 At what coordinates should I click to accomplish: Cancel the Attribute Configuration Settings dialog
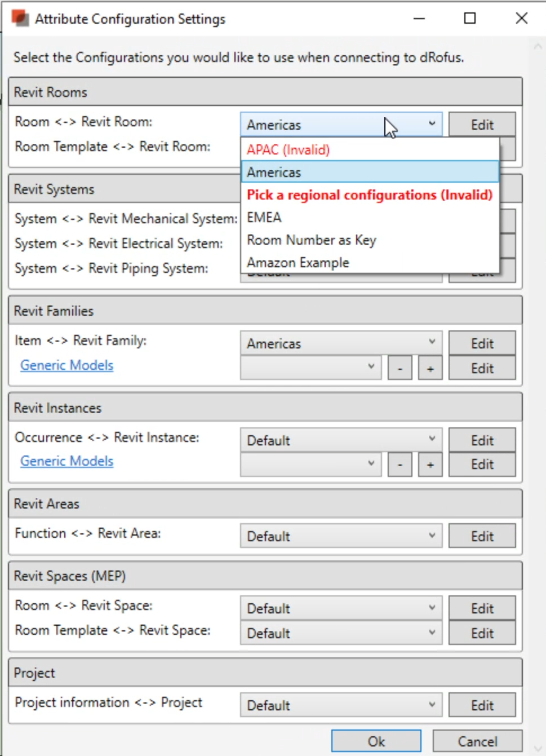point(477,741)
